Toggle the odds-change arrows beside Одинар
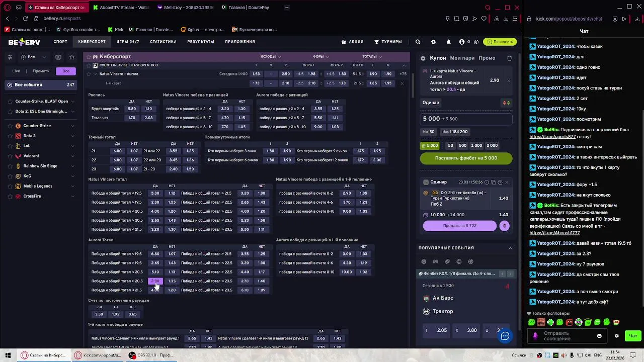Image resolution: width=644 pixels, height=362 pixels. pos(507,103)
